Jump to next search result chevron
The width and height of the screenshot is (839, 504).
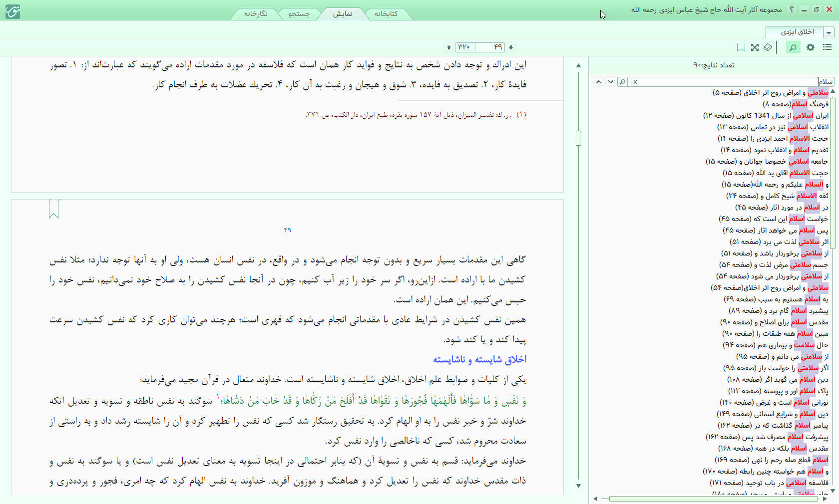tap(610, 82)
